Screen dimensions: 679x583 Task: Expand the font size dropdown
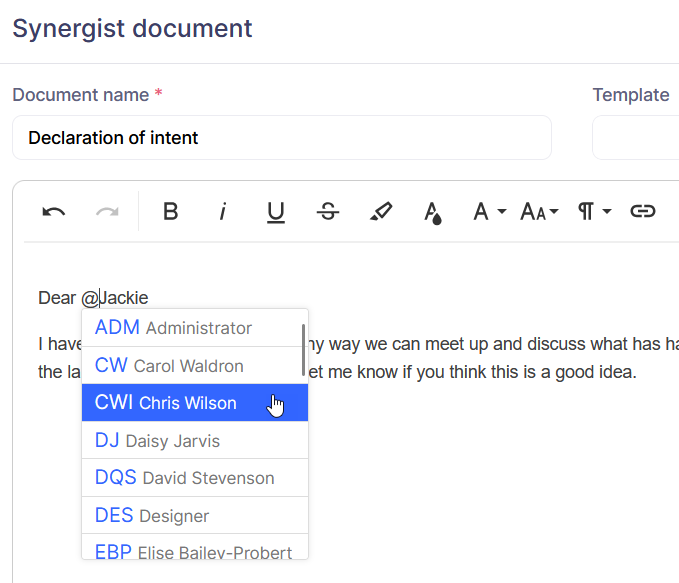pos(539,212)
